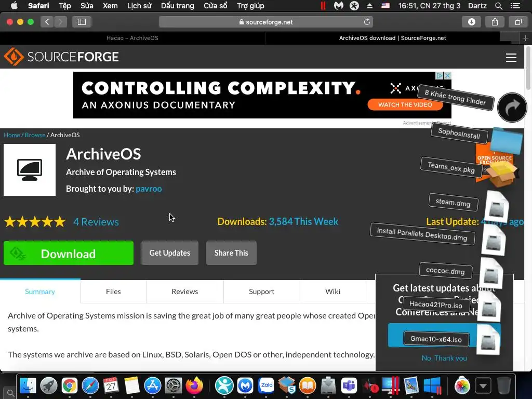Open Finder from the Dock
This screenshot has width=532, height=399.
click(28, 386)
